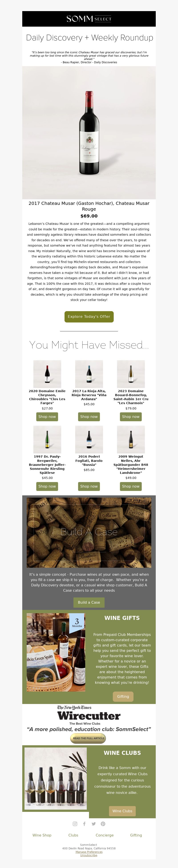
Task: Click the Wine Clubs button
Action: 122,811
